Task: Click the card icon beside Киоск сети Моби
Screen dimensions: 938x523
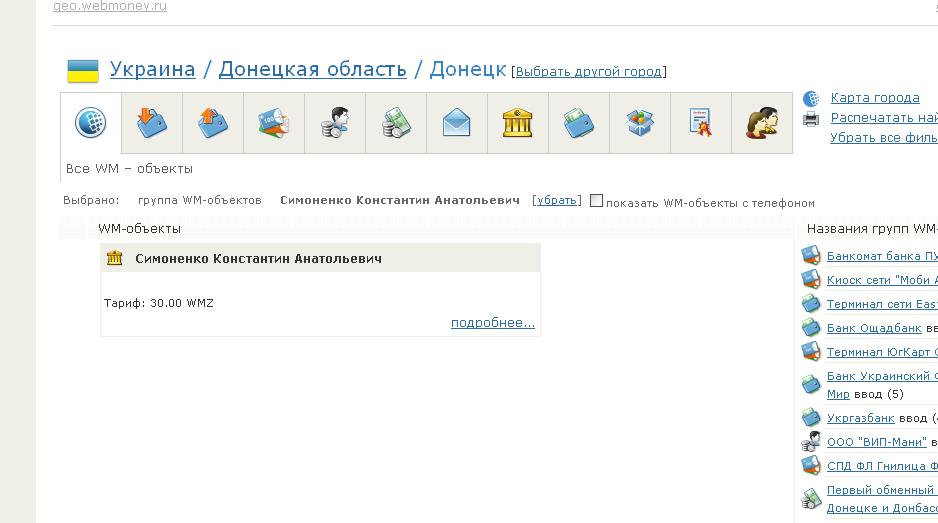Action: tap(811, 279)
